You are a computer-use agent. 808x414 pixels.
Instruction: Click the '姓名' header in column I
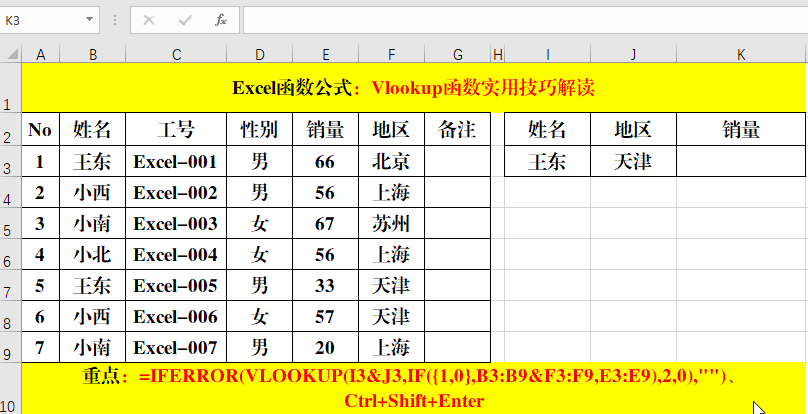548,129
